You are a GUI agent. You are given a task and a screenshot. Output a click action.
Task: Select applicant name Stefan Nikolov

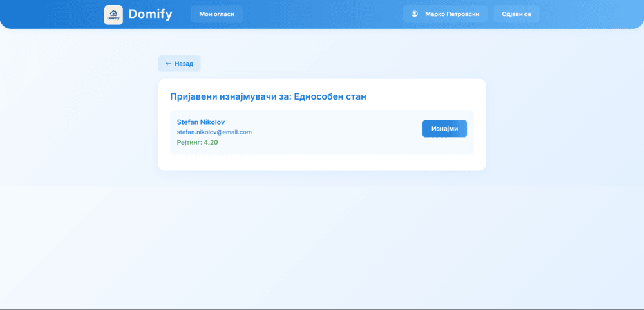(x=201, y=122)
